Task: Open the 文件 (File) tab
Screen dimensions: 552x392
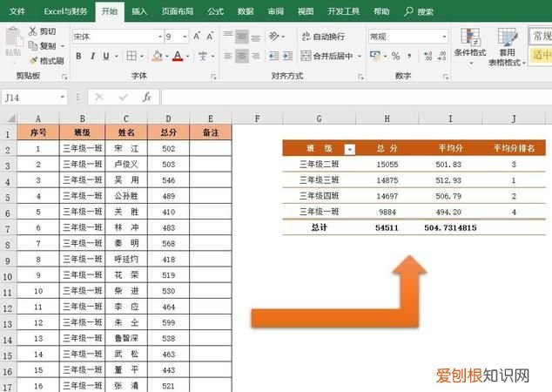Action: pos(17,11)
